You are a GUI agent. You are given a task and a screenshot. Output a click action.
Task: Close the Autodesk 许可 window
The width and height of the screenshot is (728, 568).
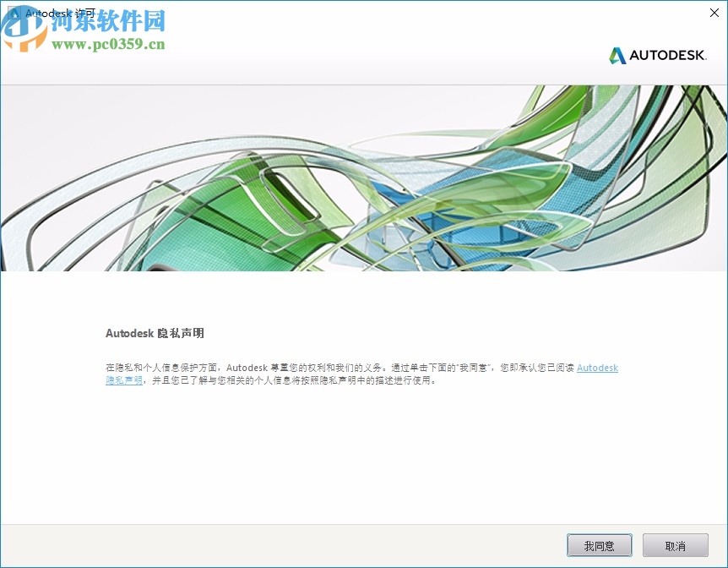click(x=714, y=13)
